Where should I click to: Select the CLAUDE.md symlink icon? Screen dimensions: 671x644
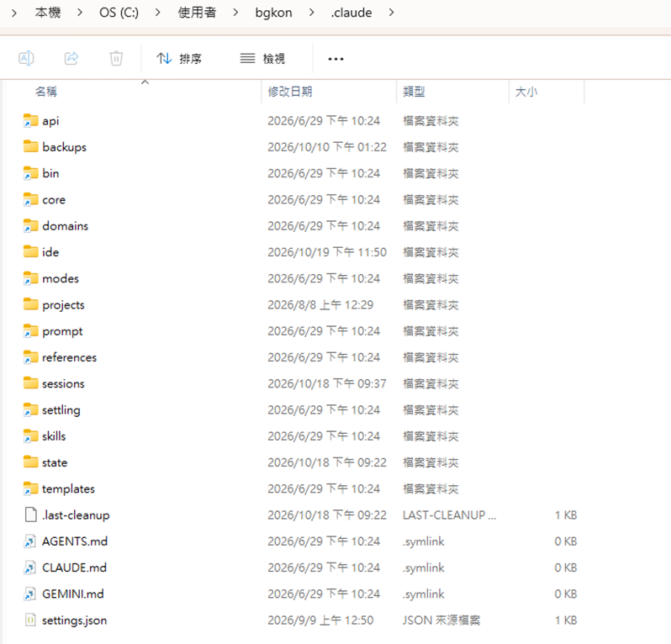pos(30,567)
